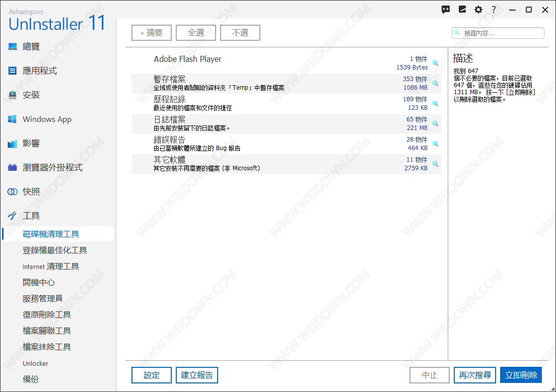
Task: Inspect 錯誤報告 items with its magnifier icon
Action: pos(435,144)
